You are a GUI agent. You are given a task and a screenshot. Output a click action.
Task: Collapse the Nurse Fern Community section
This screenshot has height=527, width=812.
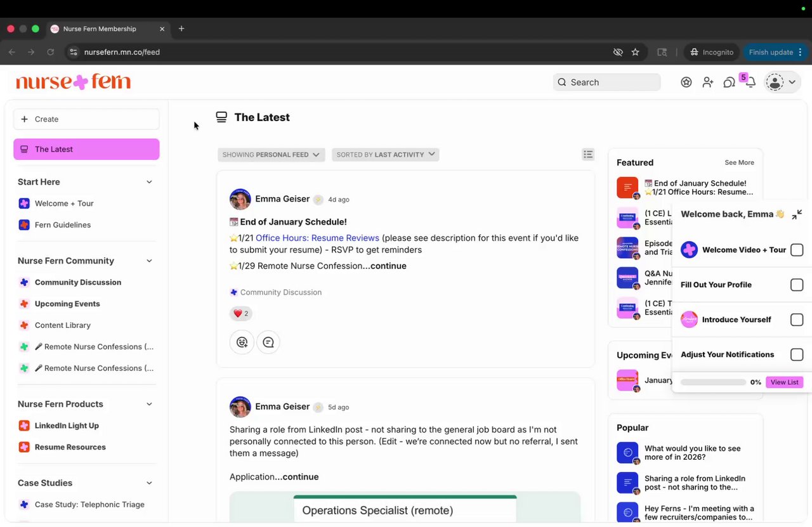pos(149,261)
